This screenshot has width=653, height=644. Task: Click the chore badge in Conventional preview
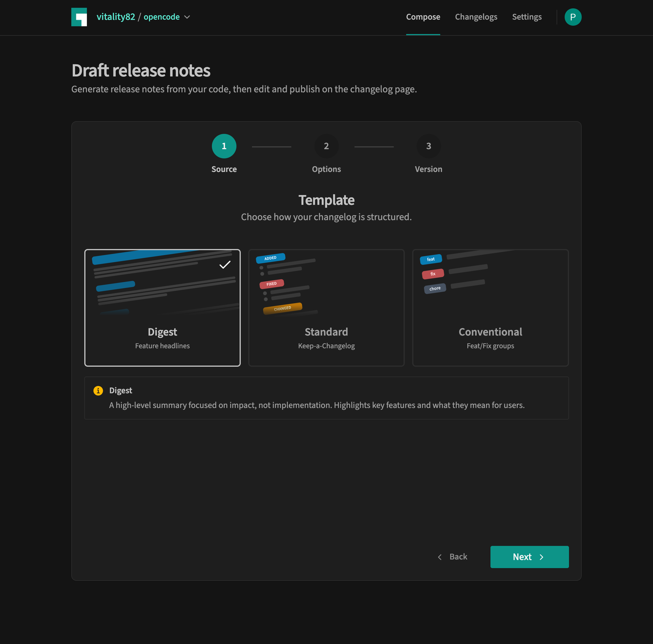pyautogui.click(x=435, y=289)
